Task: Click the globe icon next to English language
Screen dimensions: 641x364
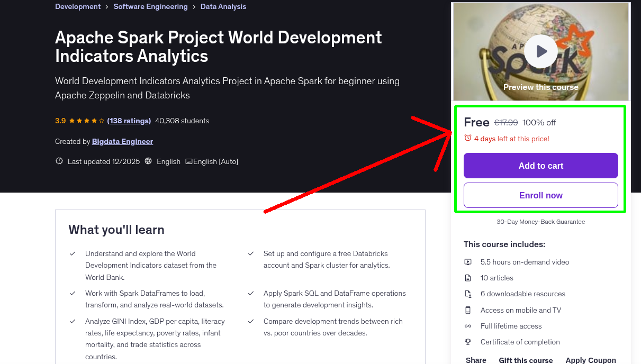Action: 148,161
